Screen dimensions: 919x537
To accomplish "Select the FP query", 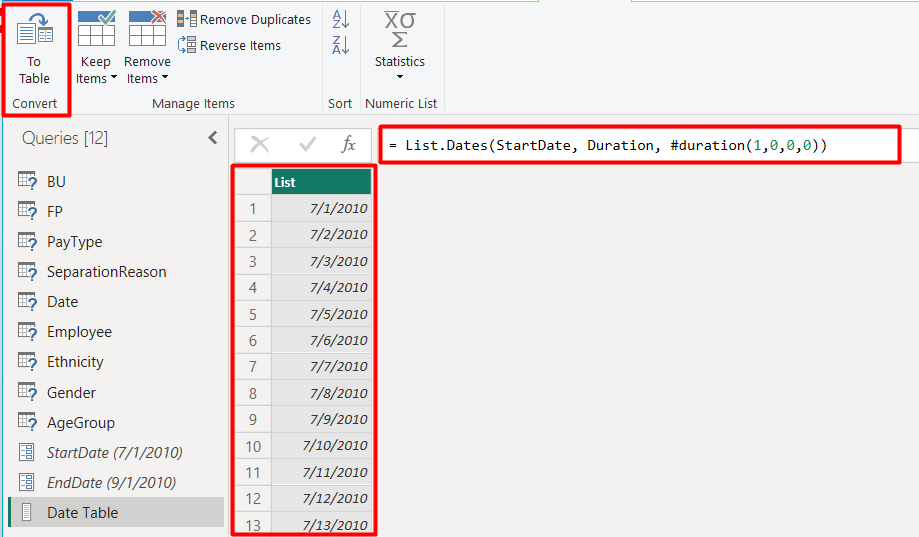I will pos(117,212).
